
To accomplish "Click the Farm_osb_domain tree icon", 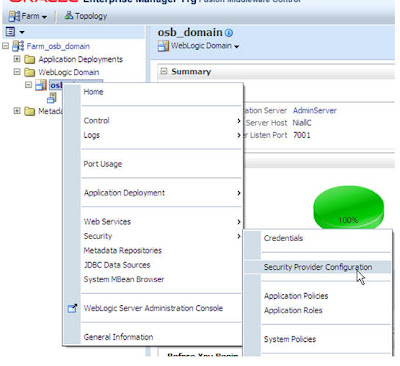I will point(18,46).
